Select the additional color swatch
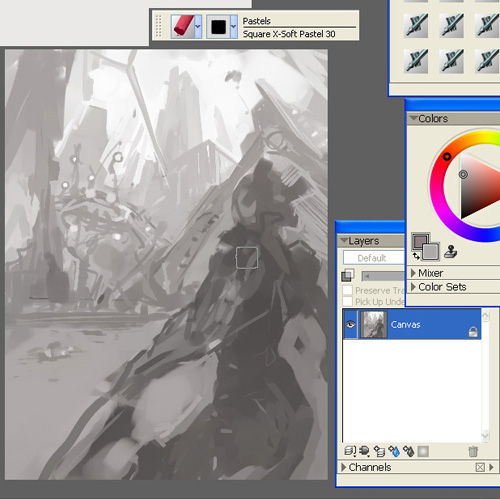The height and width of the screenshot is (500, 500). coord(431,252)
